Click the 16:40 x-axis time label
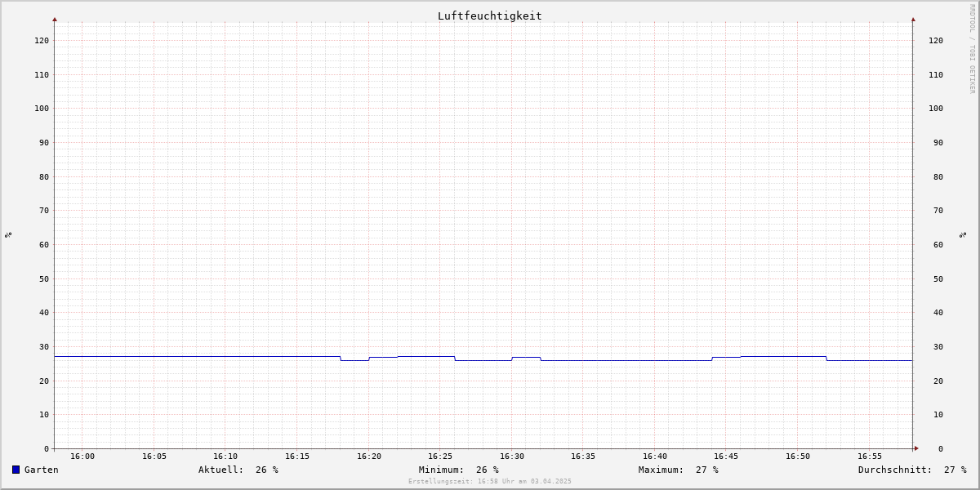 pyautogui.click(x=655, y=457)
